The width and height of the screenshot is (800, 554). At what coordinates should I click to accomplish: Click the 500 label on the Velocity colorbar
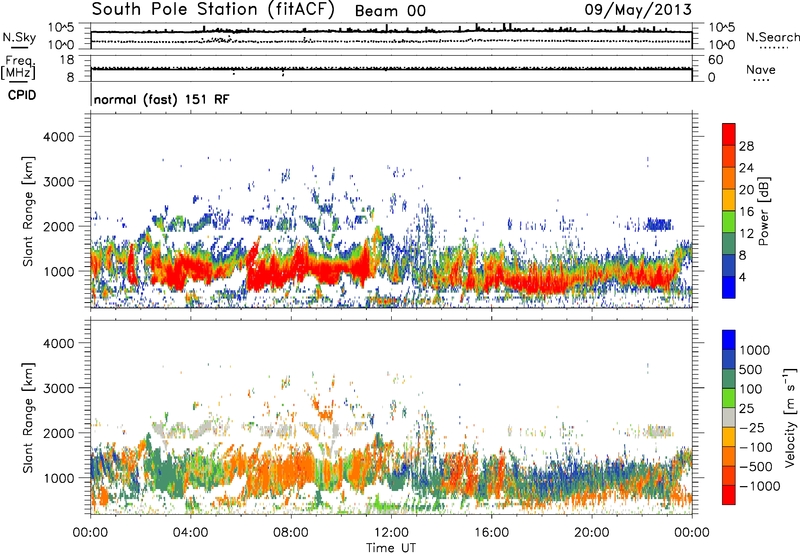751,369
